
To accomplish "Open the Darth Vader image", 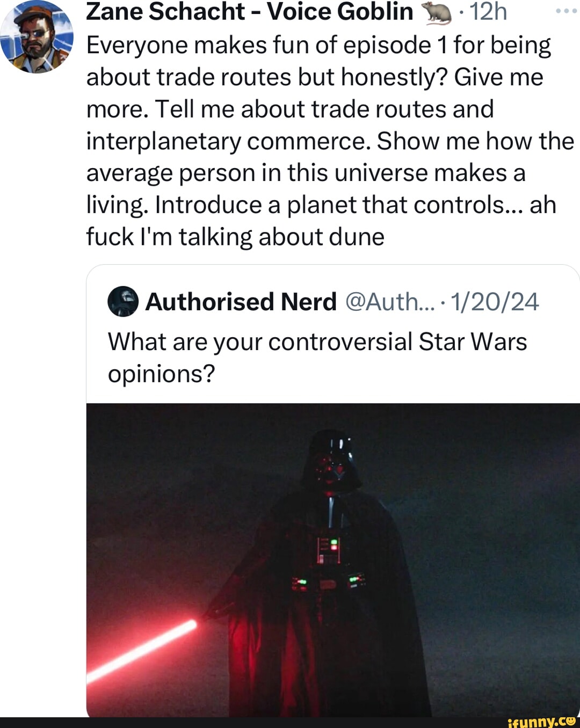I will [x=333, y=559].
